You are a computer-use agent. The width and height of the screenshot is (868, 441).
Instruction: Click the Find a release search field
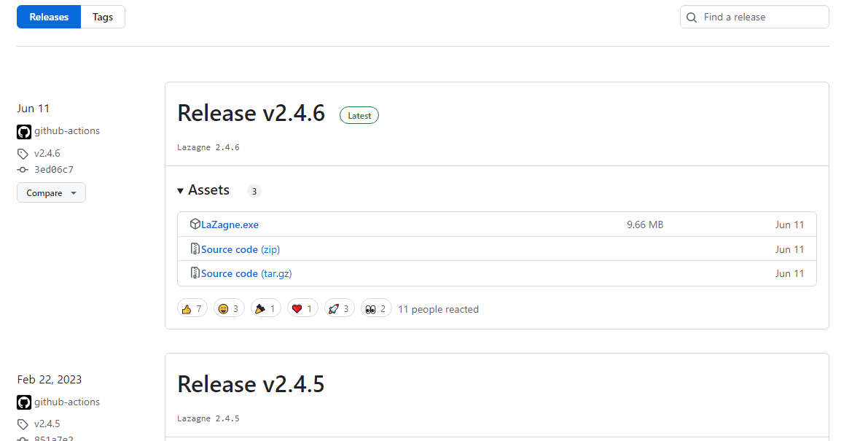pos(762,17)
